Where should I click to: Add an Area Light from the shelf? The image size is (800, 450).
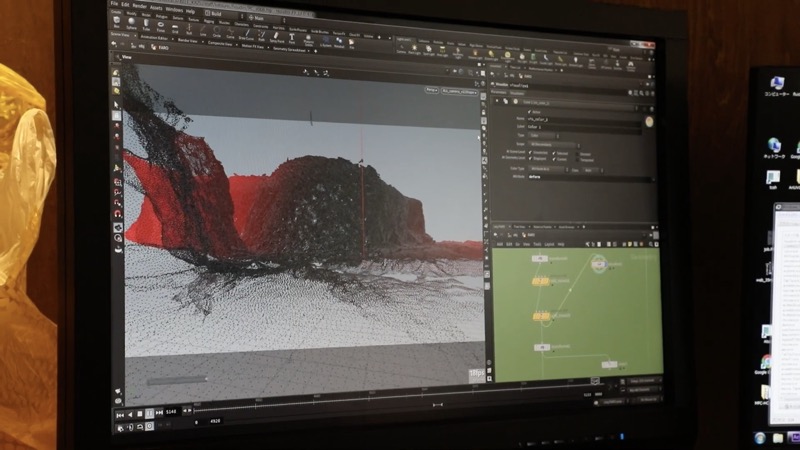pos(442,52)
